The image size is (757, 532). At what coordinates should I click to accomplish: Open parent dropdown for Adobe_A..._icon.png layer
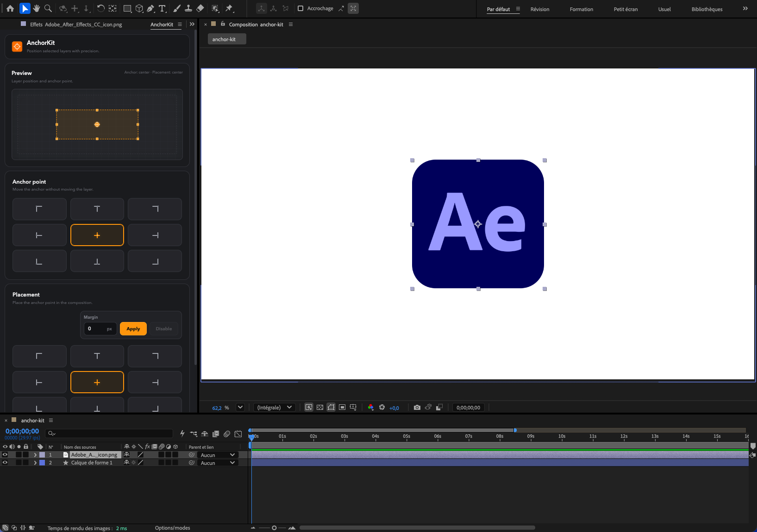point(218,455)
